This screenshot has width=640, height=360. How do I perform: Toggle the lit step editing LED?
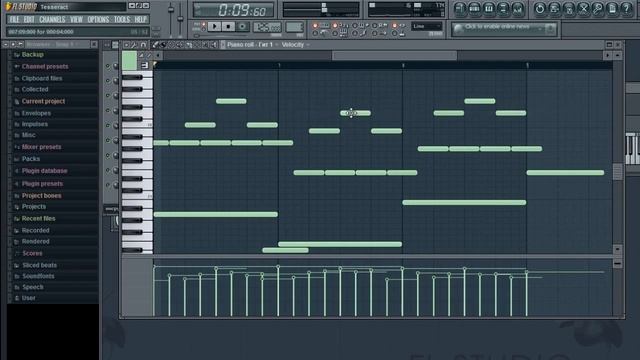[x=395, y=26]
